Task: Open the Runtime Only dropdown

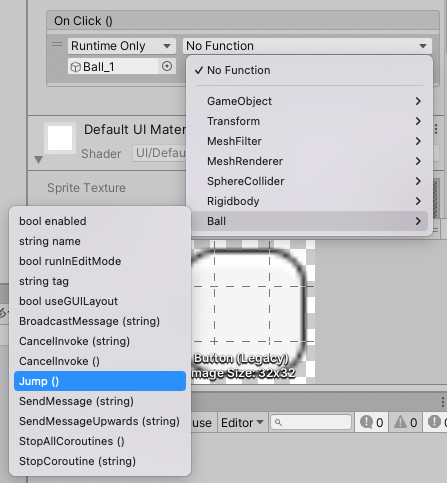Action: 122,46
